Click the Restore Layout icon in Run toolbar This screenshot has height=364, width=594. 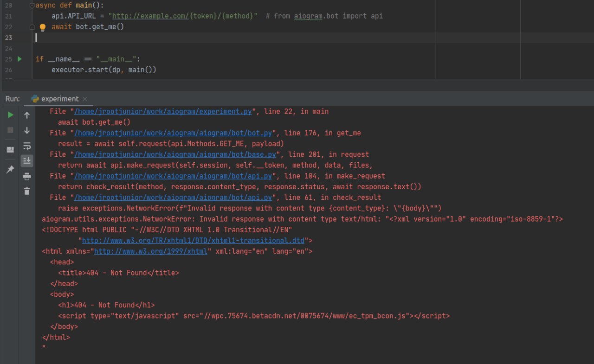[x=10, y=150]
